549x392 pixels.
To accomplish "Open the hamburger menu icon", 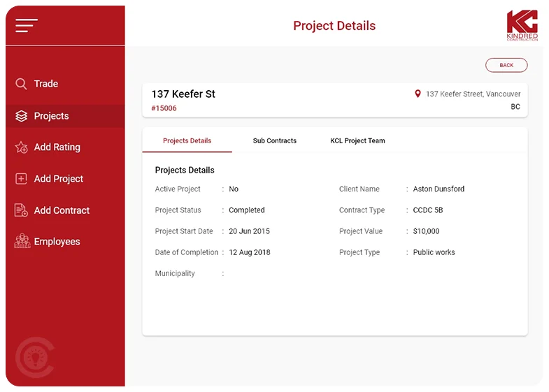I will (27, 25).
